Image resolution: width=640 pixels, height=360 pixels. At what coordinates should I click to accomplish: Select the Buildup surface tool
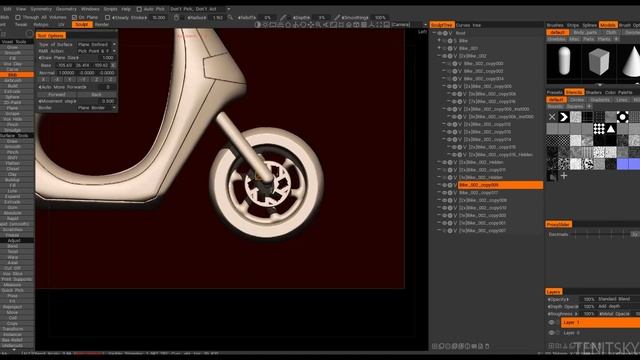[x=13, y=180]
